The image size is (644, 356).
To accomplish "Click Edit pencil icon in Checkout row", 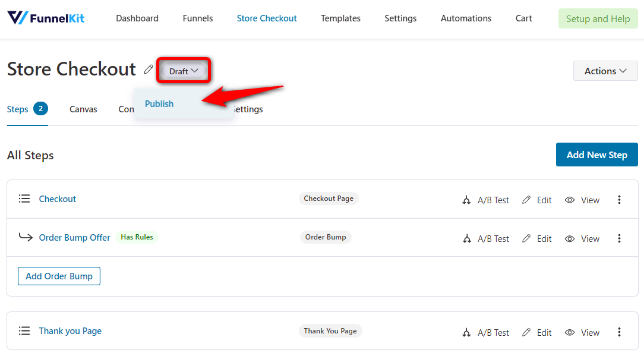I will tap(526, 200).
